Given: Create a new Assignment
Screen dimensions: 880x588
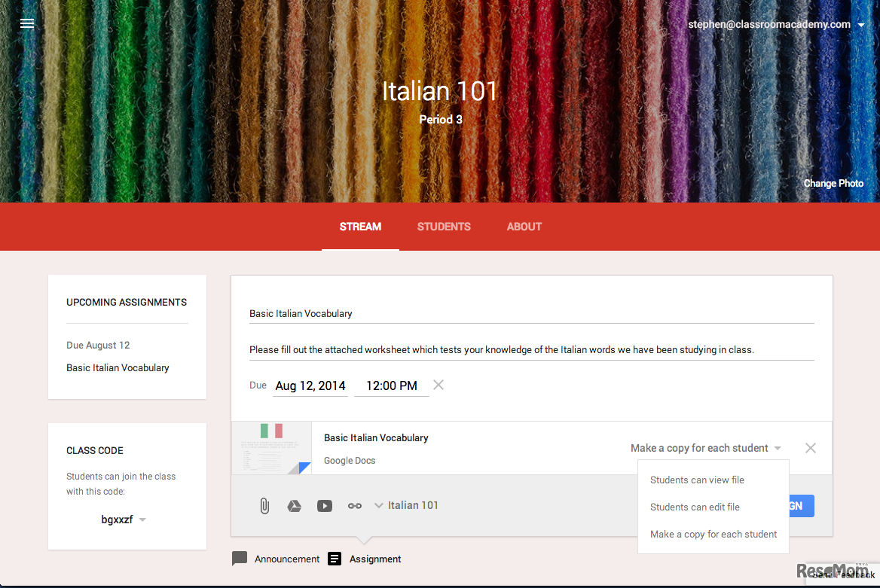Looking at the screenshot, I should click(365, 559).
